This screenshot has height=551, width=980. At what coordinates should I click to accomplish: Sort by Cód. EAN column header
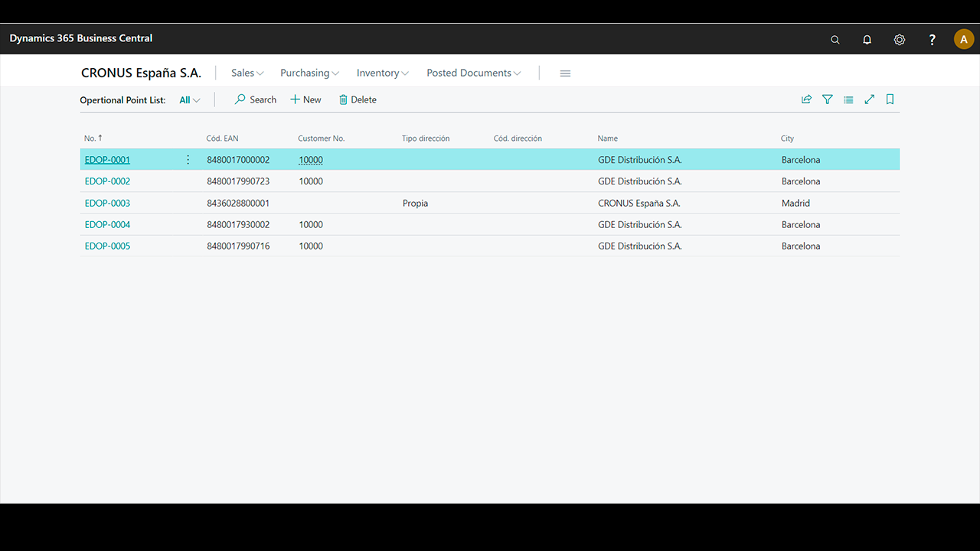point(223,139)
